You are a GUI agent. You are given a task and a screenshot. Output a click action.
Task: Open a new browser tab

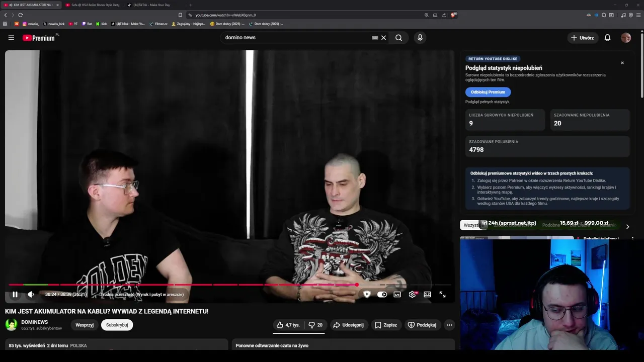[190, 5]
